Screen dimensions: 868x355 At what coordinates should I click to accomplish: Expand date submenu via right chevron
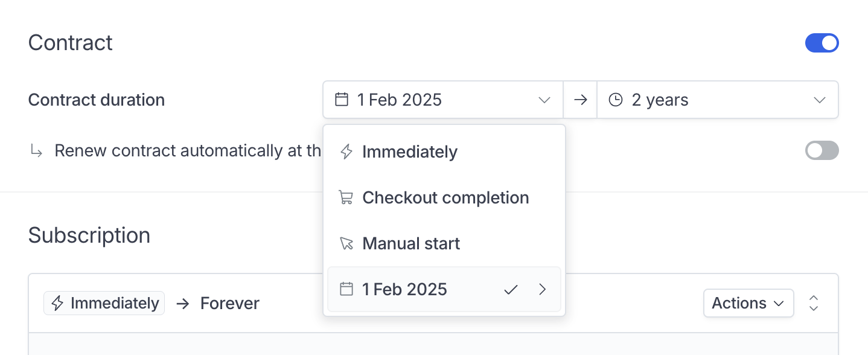pos(542,290)
